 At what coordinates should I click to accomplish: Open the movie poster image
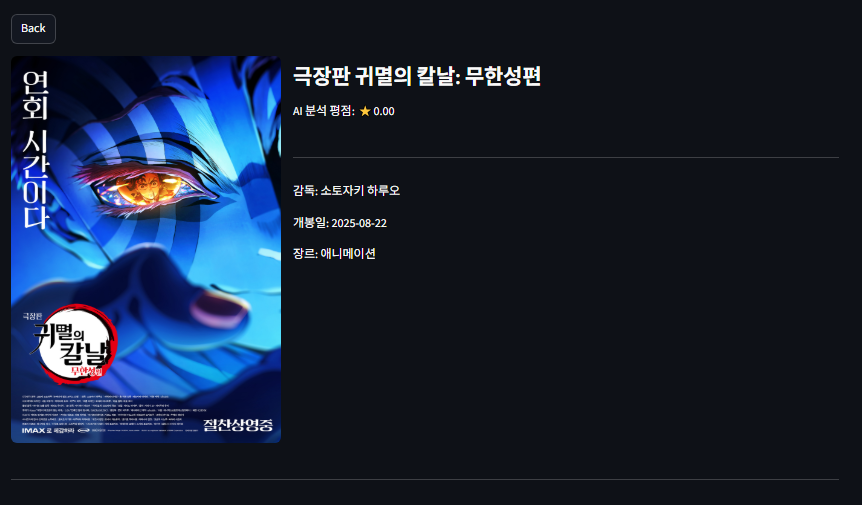(x=146, y=249)
